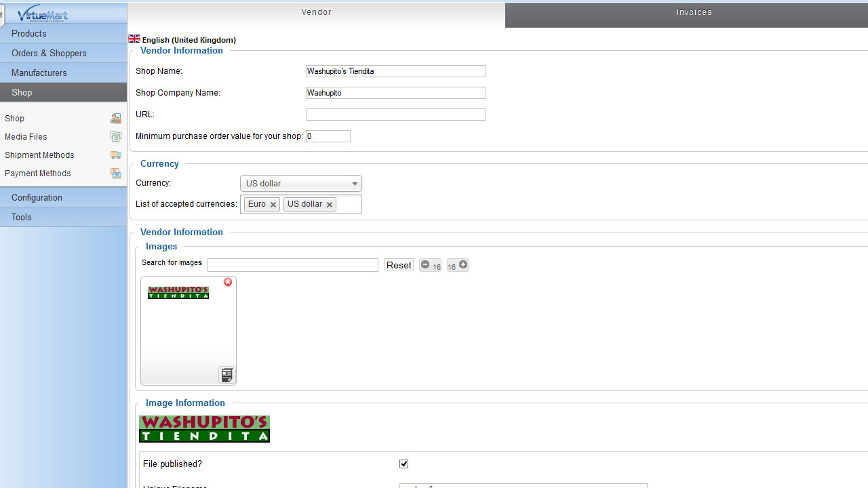Click the Image Information heading
The width and height of the screenshot is (868, 488).
pyautogui.click(x=185, y=403)
